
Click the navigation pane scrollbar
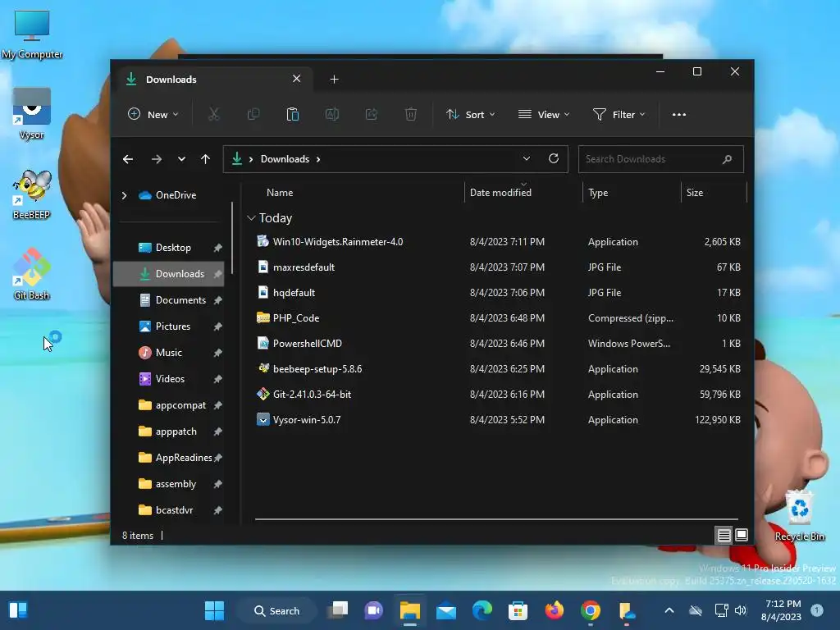pyautogui.click(x=232, y=238)
